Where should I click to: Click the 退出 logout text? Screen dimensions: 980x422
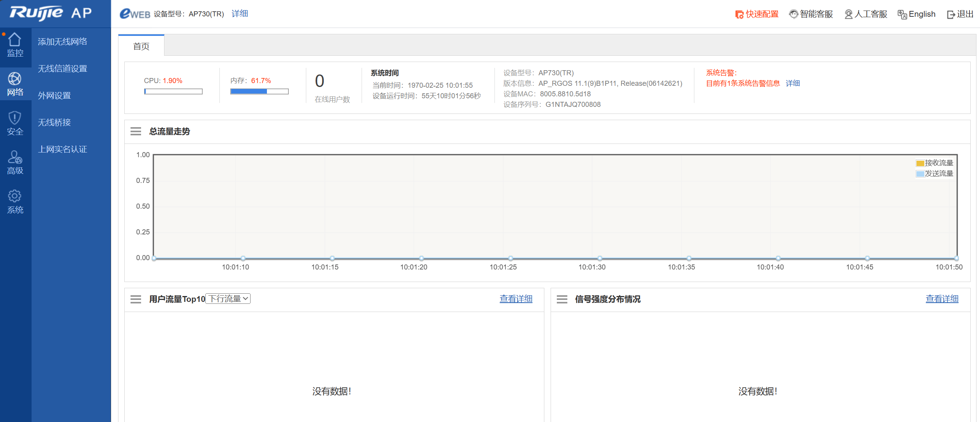tap(965, 14)
